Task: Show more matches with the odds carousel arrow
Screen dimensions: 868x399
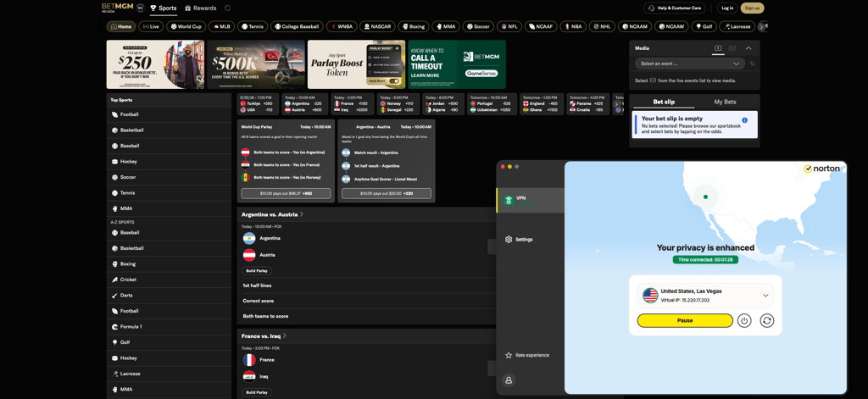Action: (617, 104)
